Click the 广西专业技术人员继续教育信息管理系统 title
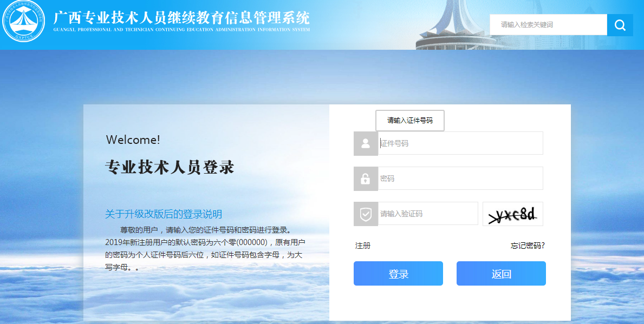The height and width of the screenshot is (324, 644). pyautogui.click(x=182, y=17)
